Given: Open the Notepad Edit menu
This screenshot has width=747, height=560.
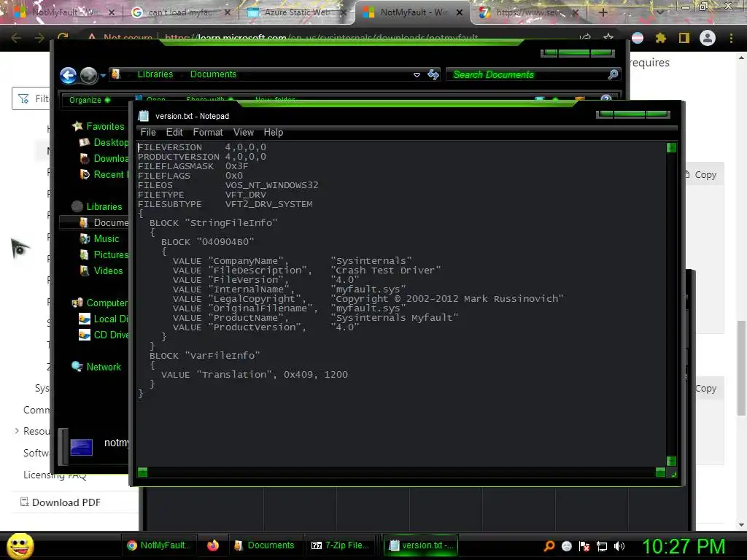Looking at the screenshot, I should pyautogui.click(x=174, y=133).
